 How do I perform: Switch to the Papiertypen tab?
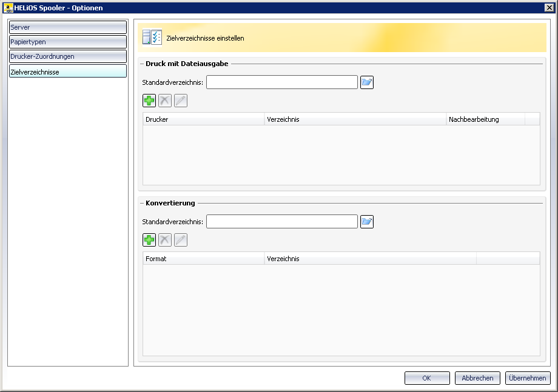point(67,42)
